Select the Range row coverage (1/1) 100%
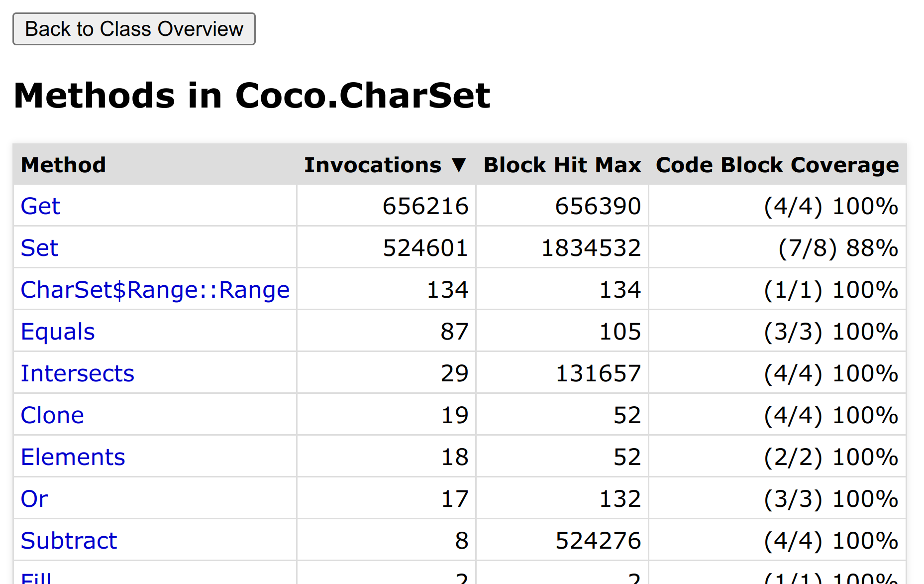Viewport: 924px width, 584px height. tap(831, 290)
